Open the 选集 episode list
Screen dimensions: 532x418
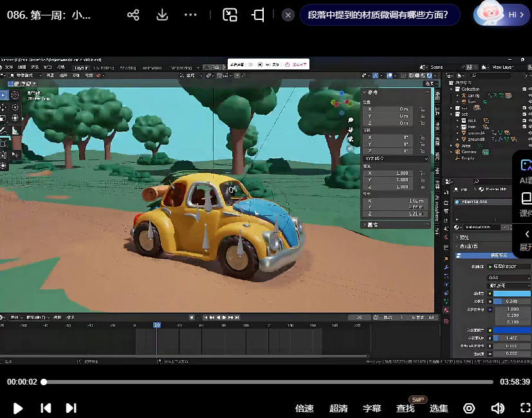(x=439, y=408)
